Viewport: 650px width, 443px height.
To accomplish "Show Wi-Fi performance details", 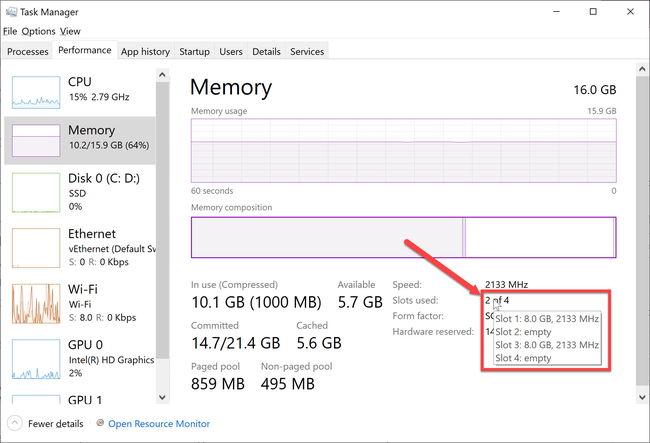I will click(35, 303).
